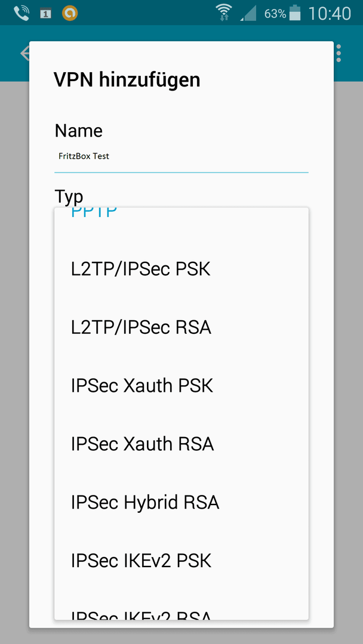Tap the 63% battery percentage text
The image size is (363, 644).
[275, 14]
